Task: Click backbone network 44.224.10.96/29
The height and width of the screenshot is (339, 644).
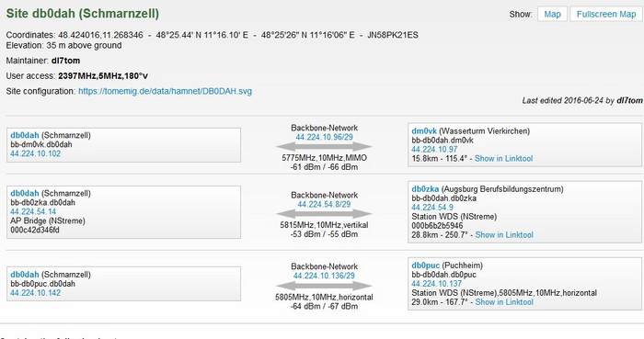Action: (324, 137)
